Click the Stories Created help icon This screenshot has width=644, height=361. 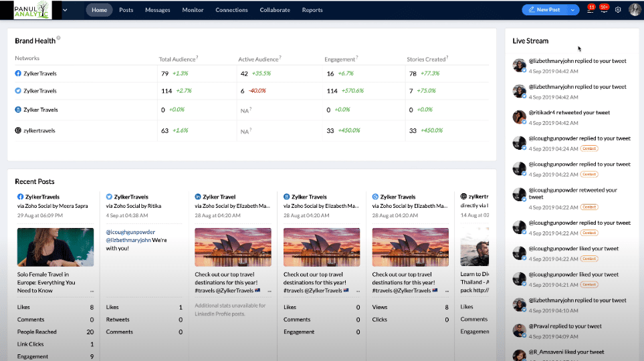click(x=447, y=57)
